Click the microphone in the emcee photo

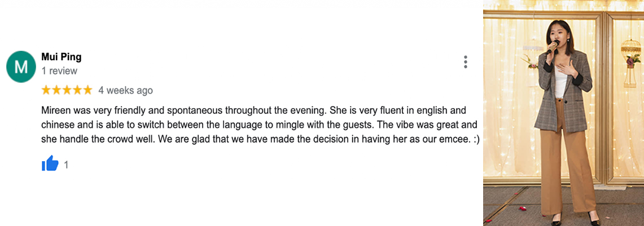[x=551, y=47]
